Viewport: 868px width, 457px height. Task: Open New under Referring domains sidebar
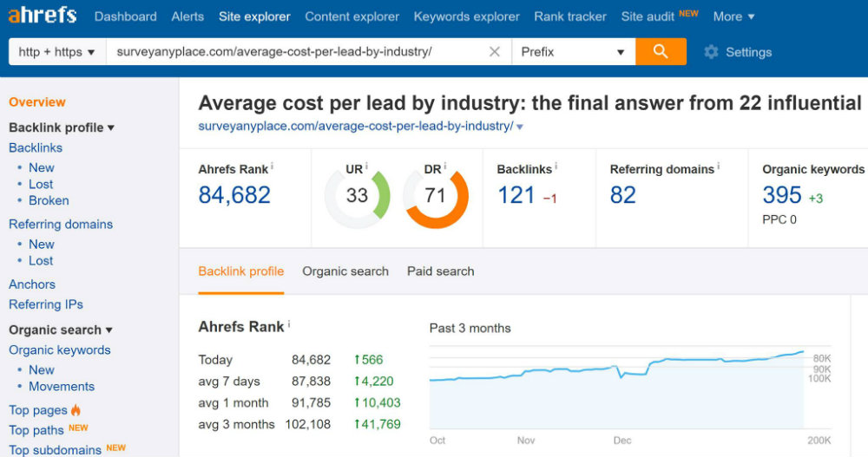pyautogui.click(x=42, y=244)
